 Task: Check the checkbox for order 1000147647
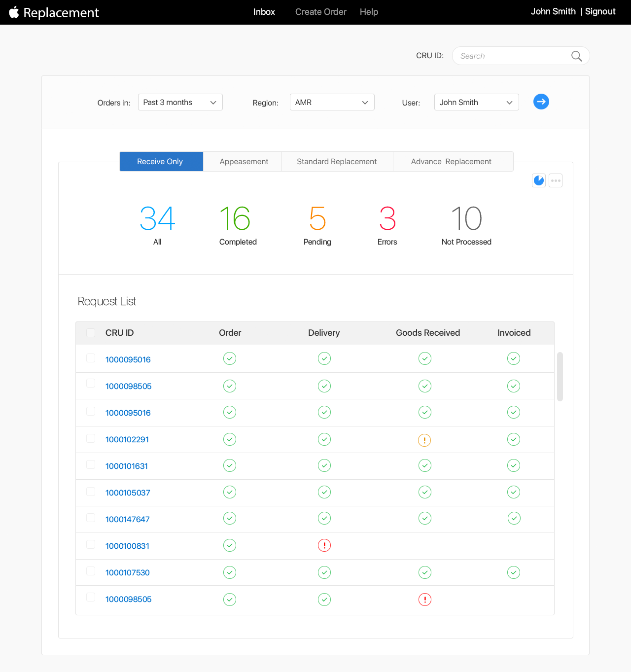pos(91,518)
